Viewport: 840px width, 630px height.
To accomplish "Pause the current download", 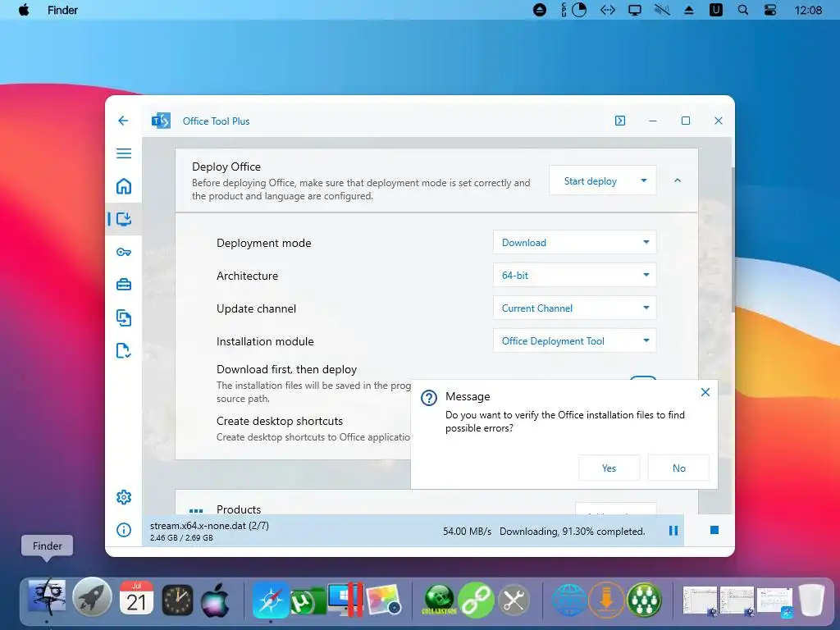I will (x=673, y=531).
